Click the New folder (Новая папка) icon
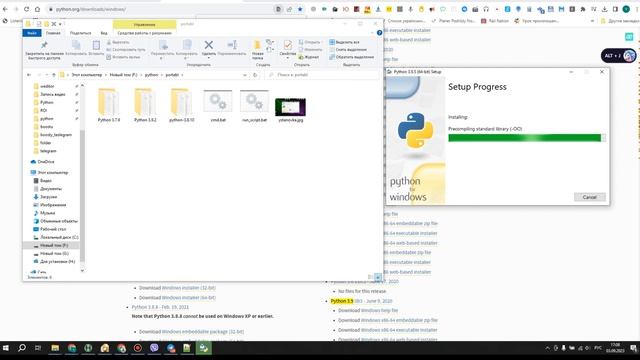The width and height of the screenshot is (640, 360). pyautogui.click(x=257, y=45)
